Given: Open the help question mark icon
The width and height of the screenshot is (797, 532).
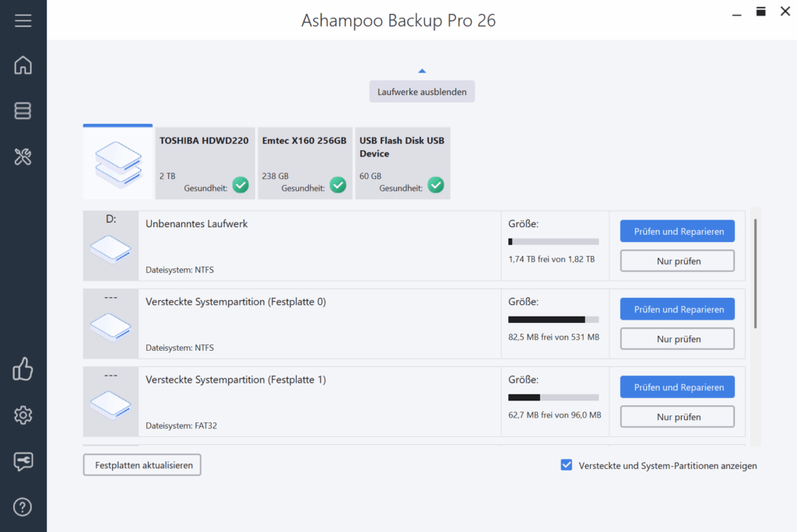Looking at the screenshot, I should point(23,506).
